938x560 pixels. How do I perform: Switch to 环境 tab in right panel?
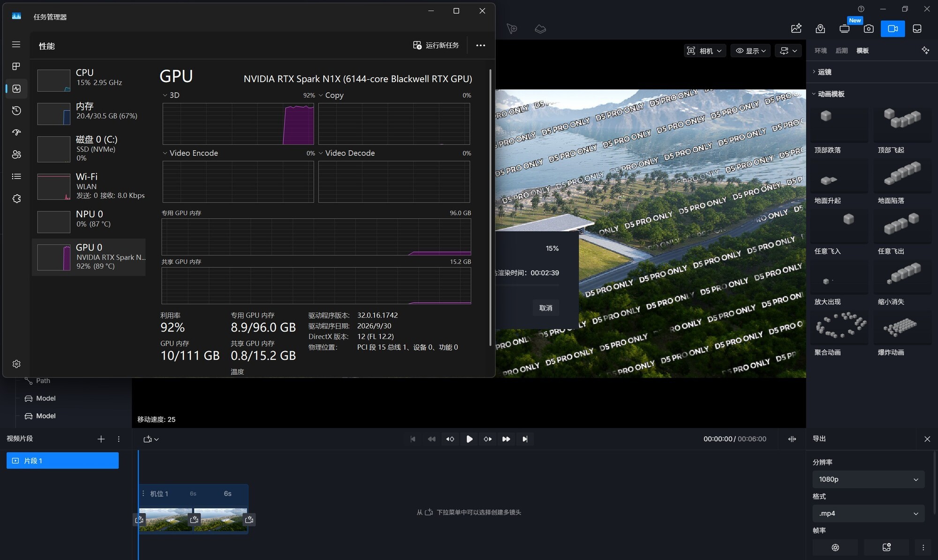point(821,51)
